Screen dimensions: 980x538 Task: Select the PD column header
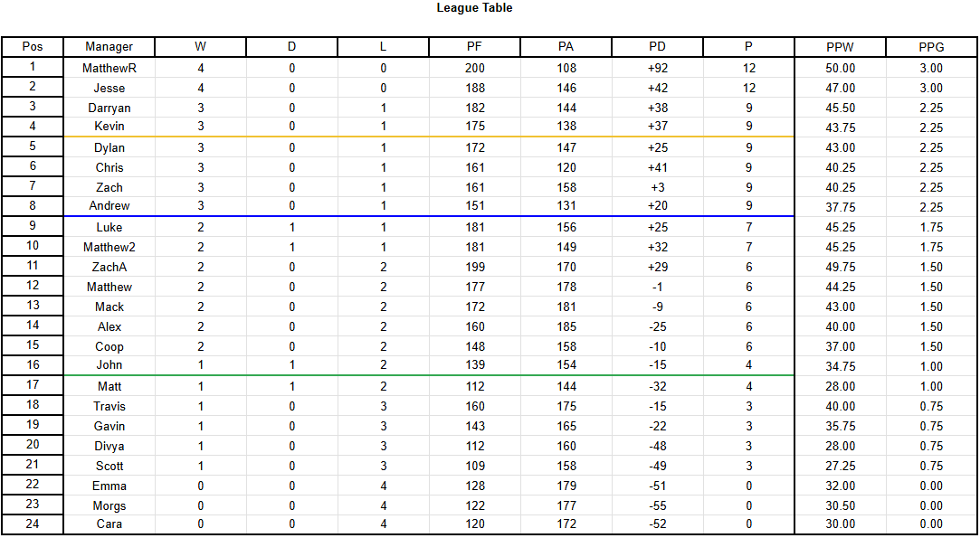click(x=657, y=47)
